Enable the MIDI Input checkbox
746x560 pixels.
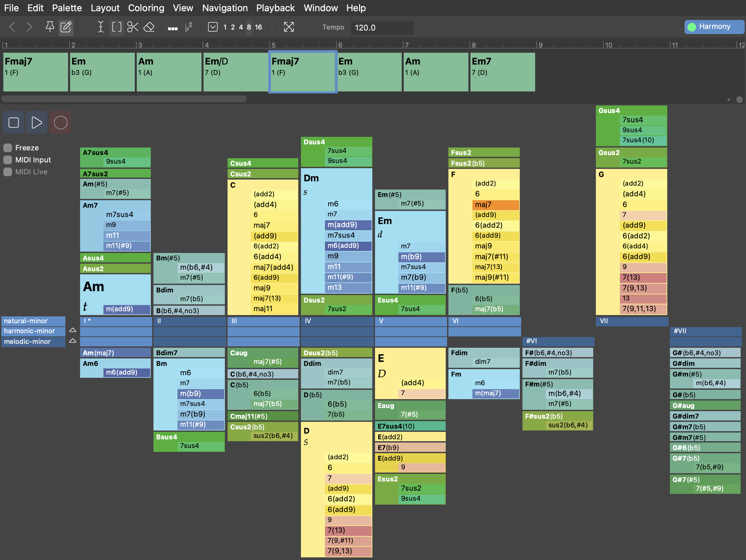point(8,160)
